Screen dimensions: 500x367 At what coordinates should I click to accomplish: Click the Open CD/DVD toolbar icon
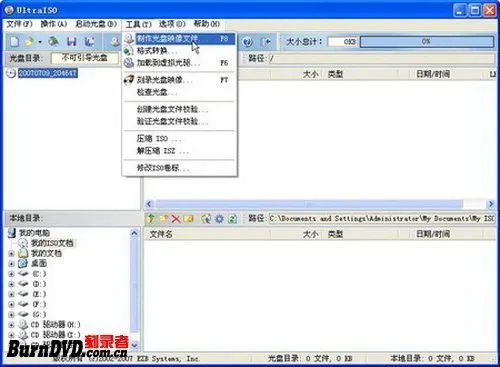[x=53, y=42]
